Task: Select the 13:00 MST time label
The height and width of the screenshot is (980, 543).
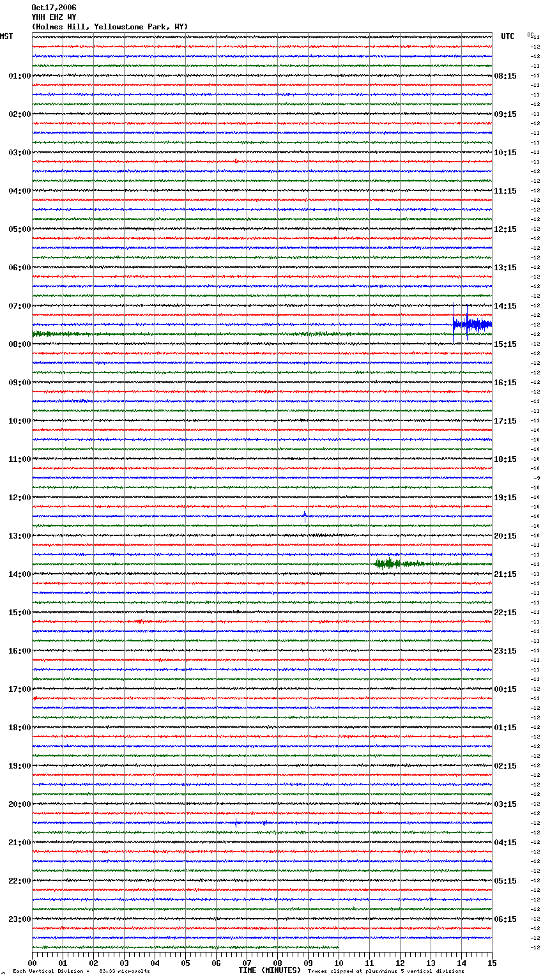Action: 20,536
